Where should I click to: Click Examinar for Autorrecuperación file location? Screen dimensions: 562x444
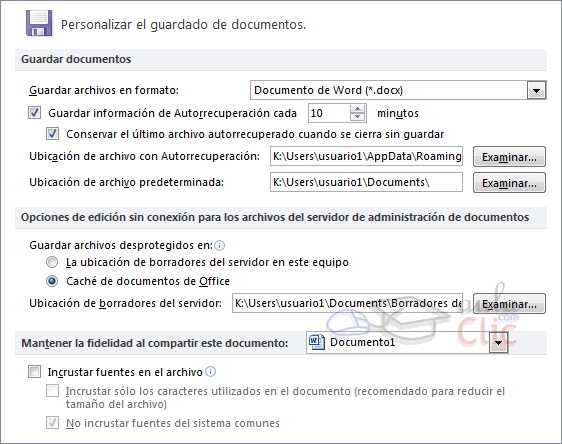pos(509,157)
